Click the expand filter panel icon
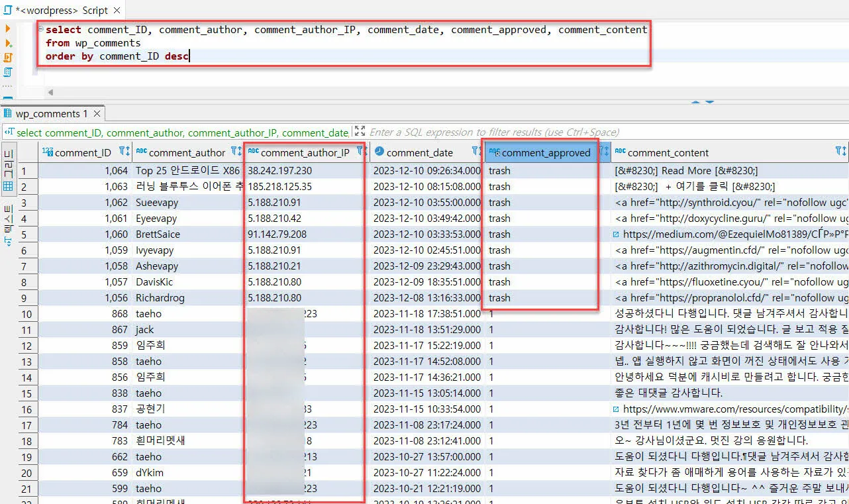 [x=360, y=132]
